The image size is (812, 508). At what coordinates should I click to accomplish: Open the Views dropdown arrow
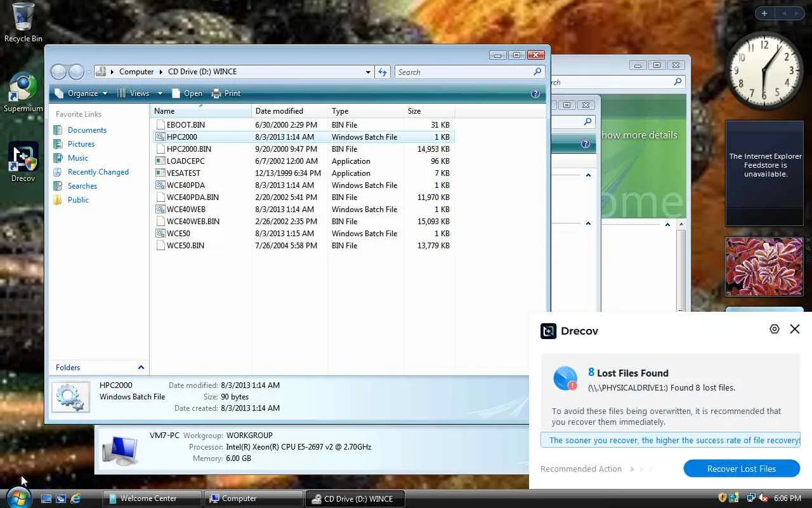[x=160, y=93]
